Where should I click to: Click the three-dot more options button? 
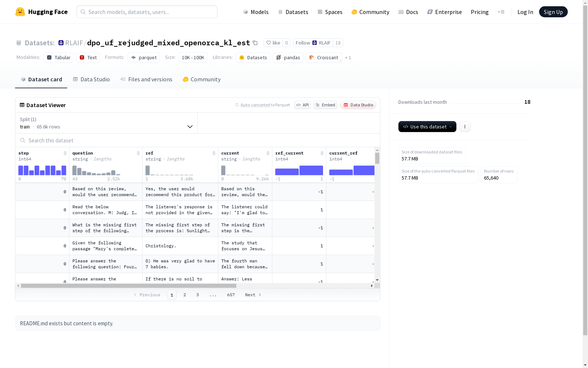tap(465, 127)
